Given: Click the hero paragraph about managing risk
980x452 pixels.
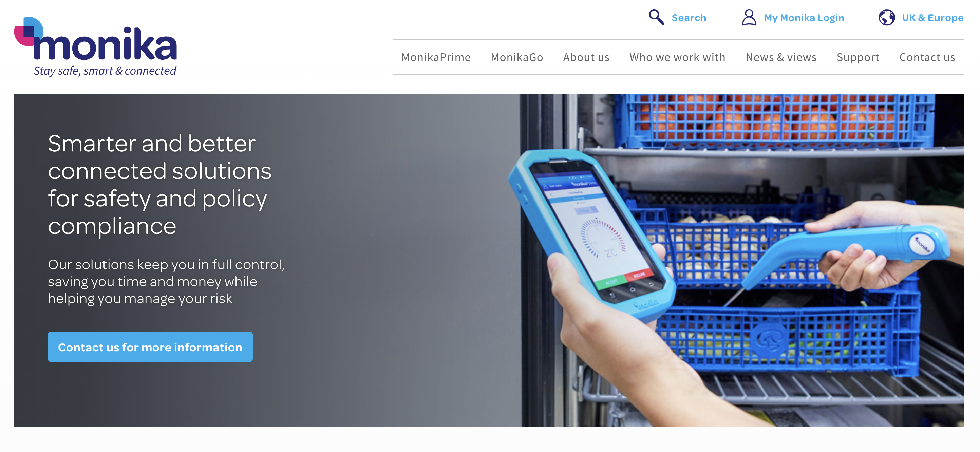Looking at the screenshot, I should (x=166, y=281).
